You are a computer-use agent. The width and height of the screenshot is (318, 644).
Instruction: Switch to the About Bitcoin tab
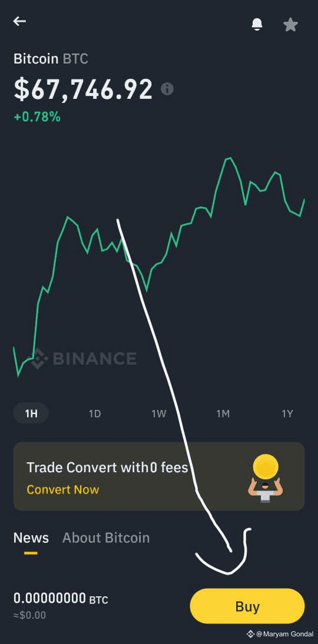point(106,538)
